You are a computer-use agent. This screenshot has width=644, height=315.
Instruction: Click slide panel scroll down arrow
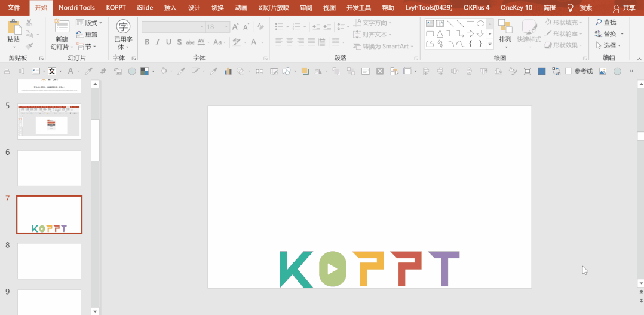[96, 310]
